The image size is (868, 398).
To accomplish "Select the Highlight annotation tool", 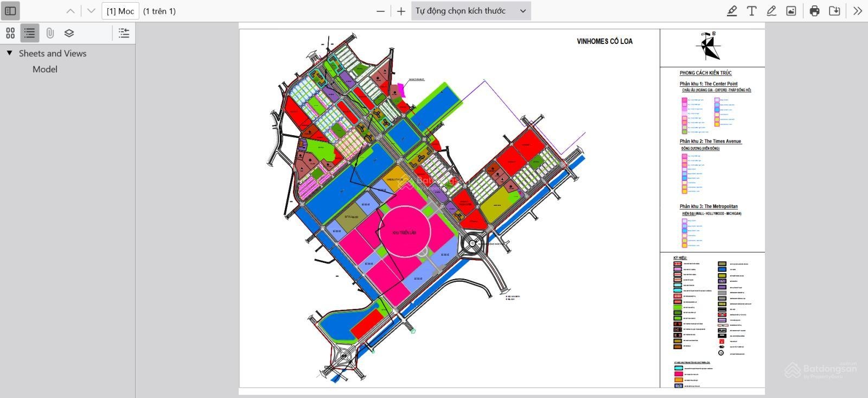I will (x=732, y=11).
